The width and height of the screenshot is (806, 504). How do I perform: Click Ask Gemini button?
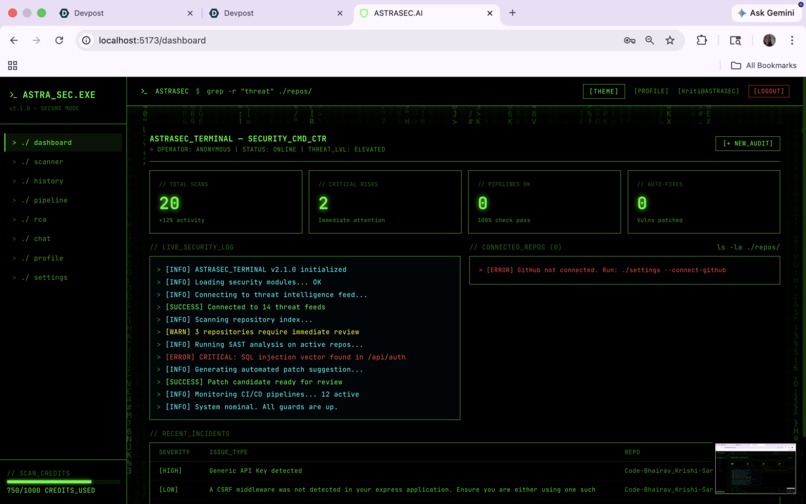point(766,13)
